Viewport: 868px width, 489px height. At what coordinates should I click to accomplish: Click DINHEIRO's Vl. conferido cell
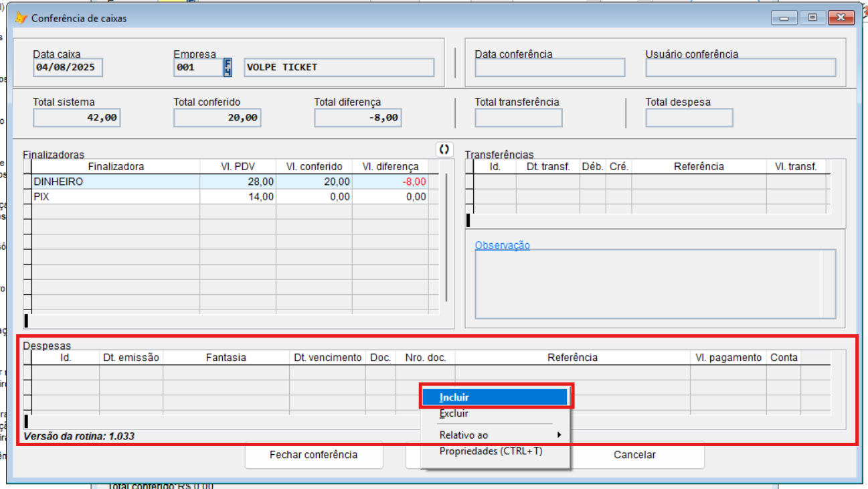tap(314, 182)
